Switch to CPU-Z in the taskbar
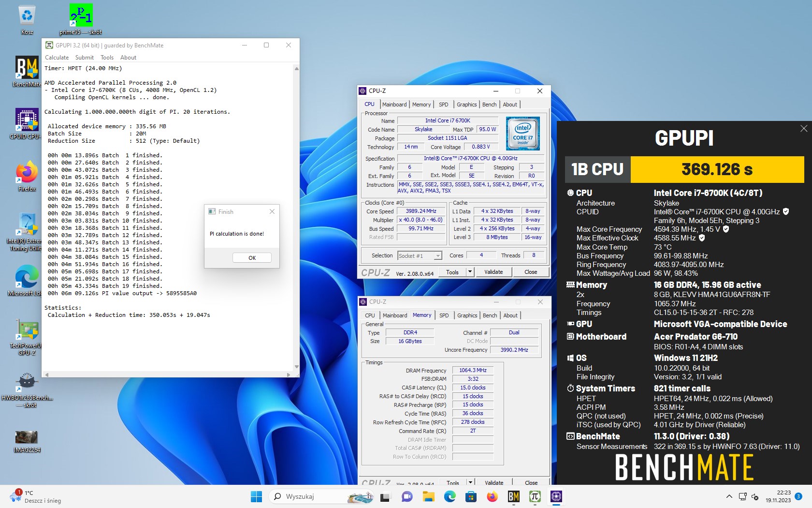Image resolution: width=812 pixels, height=508 pixels. click(x=556, y=496)
